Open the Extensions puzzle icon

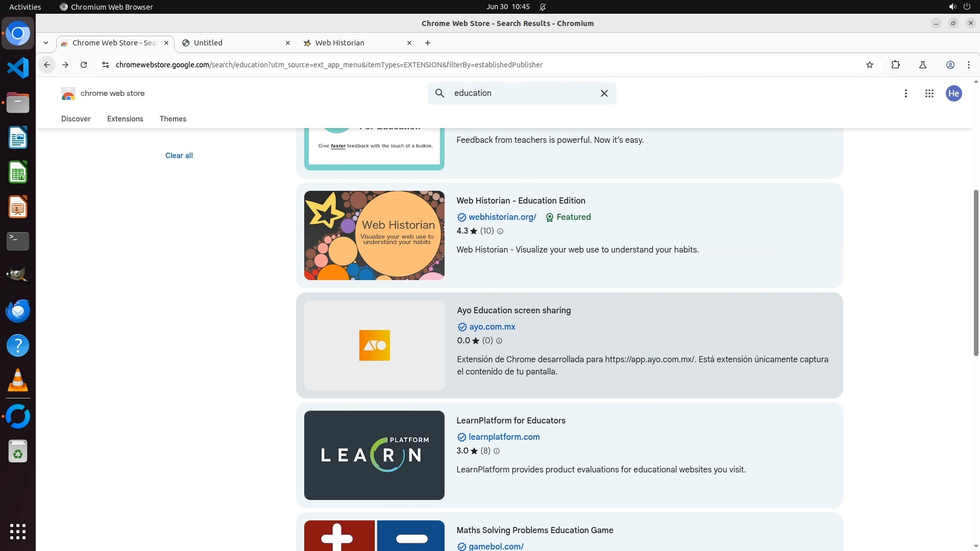pos(895,65)
